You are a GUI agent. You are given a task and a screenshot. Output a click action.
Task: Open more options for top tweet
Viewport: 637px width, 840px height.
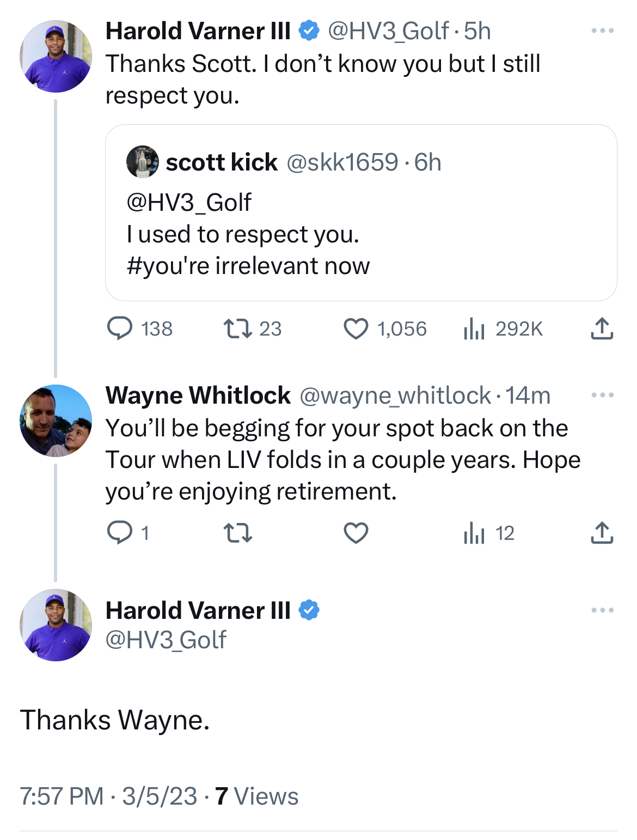(x=602, y=31)
